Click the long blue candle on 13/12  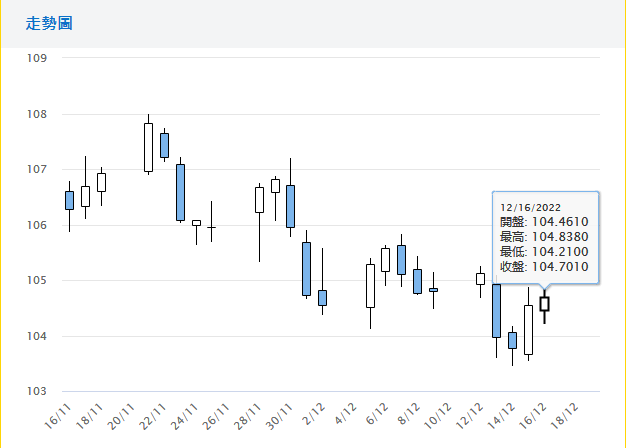point(496,310)
